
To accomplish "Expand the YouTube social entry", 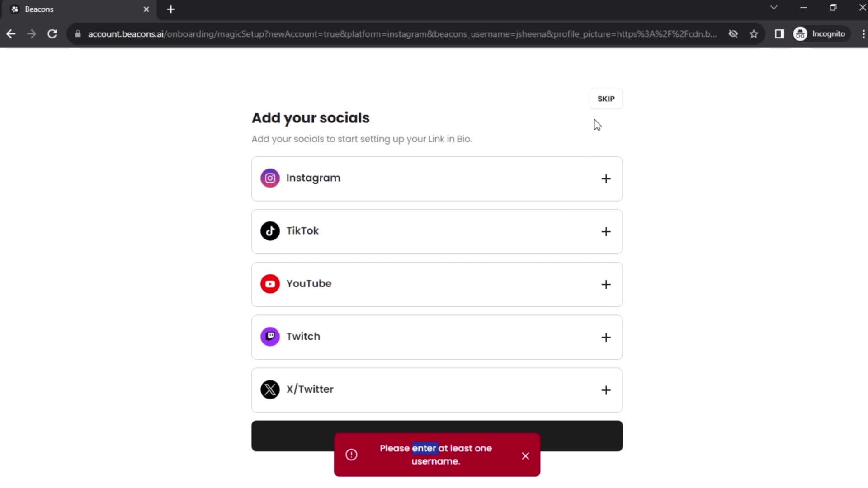I will pos(606,284).
